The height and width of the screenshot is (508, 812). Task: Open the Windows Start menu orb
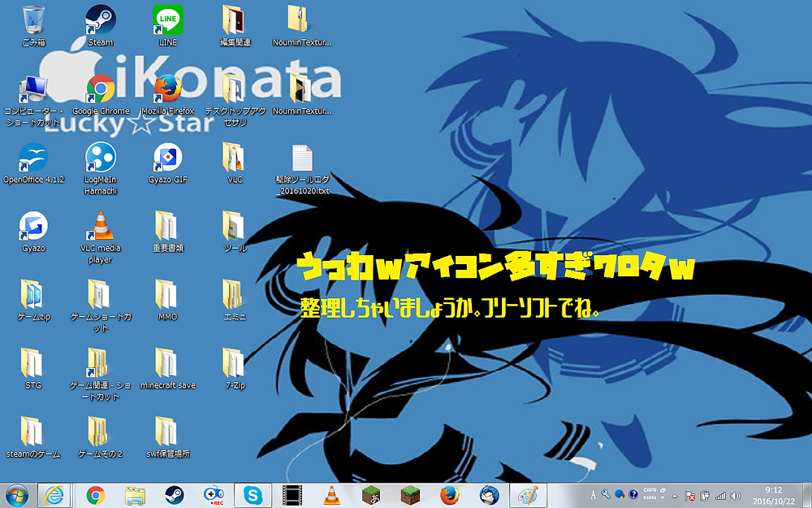(x=17, y=496)
